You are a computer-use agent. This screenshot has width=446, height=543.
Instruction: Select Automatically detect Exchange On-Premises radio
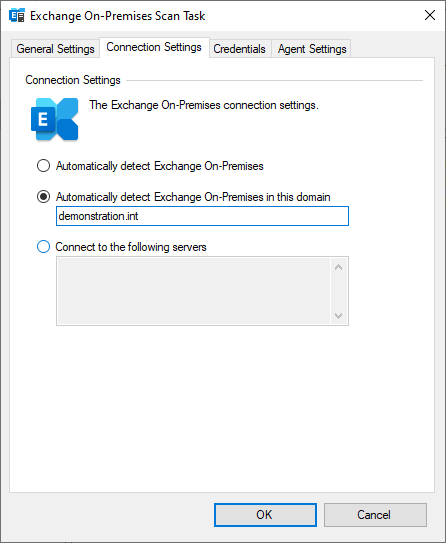pyautogui.click(x=43, y=166)
